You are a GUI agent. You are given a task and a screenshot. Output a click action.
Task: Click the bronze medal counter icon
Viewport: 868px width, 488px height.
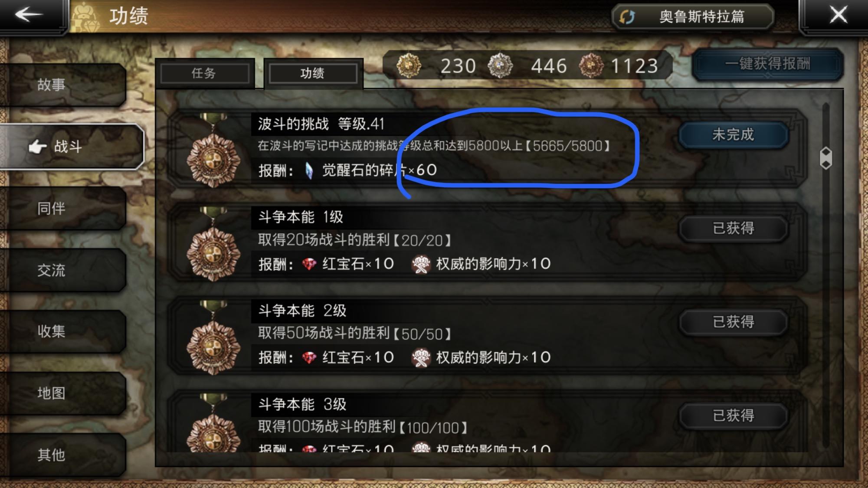point(591,66)
